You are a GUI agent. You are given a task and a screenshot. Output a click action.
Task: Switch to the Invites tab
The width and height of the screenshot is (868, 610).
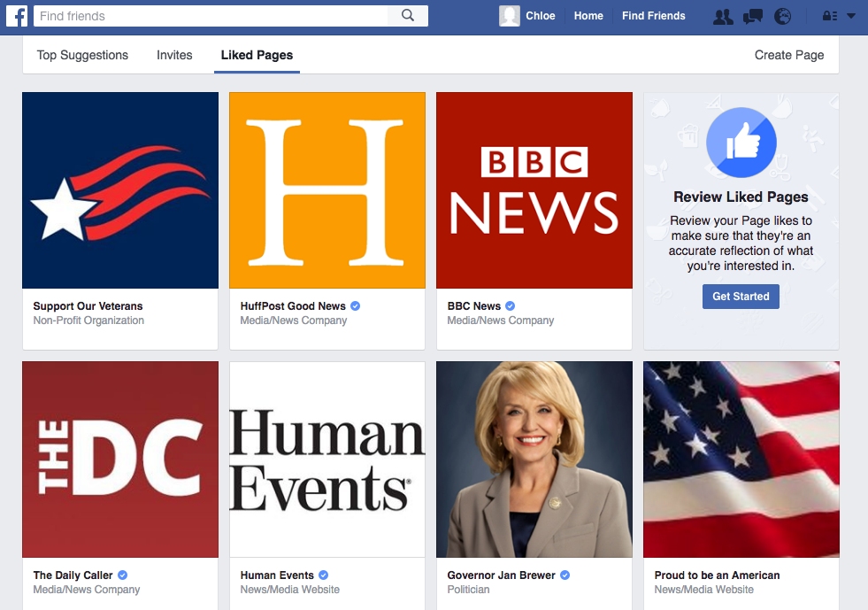174,55
